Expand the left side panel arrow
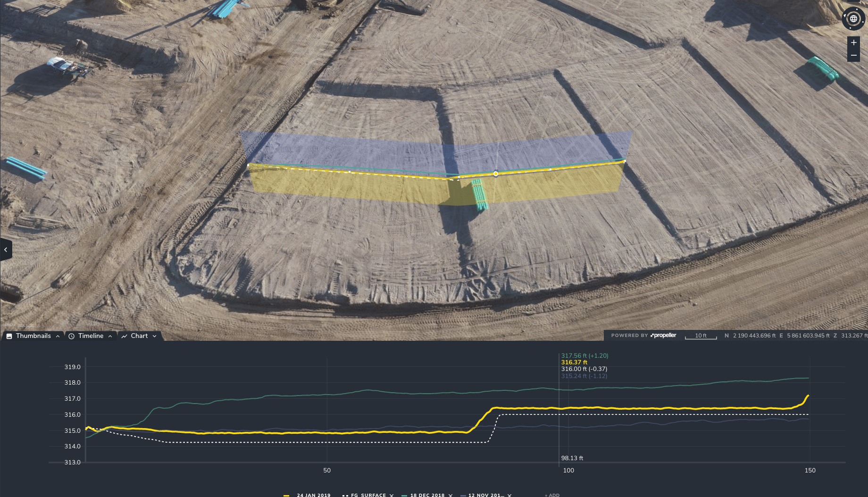The height and width of the screenshot is (497, 868). 6,250
